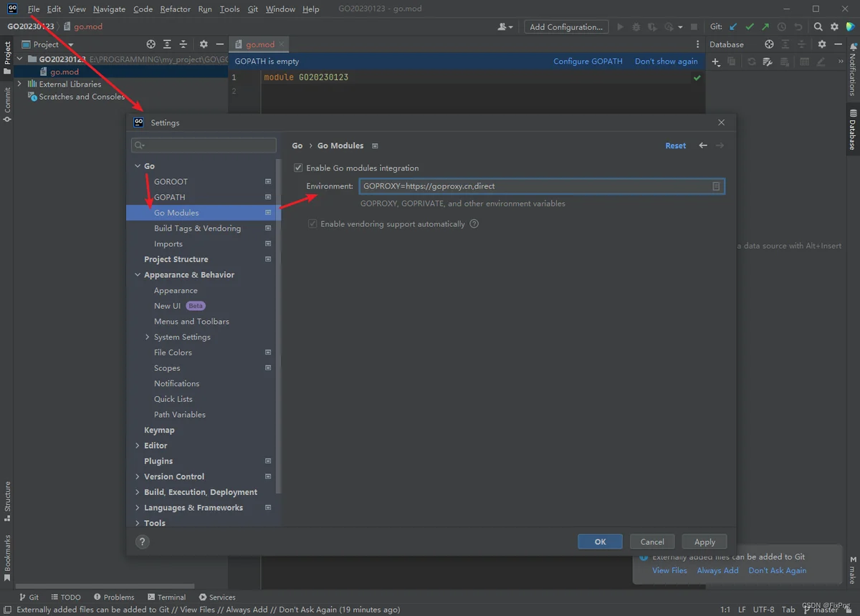This screenshot has height=616, width=860.
Task: Expand System Settings in Settings tree
Action: click(148, 337)
